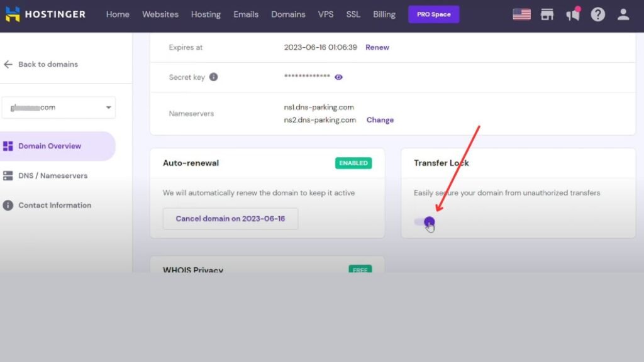Click the ns2.dns-parking.com nameserver text
Image resolution: width=644 pixels, height=362 pixels.
click(320, 120)
